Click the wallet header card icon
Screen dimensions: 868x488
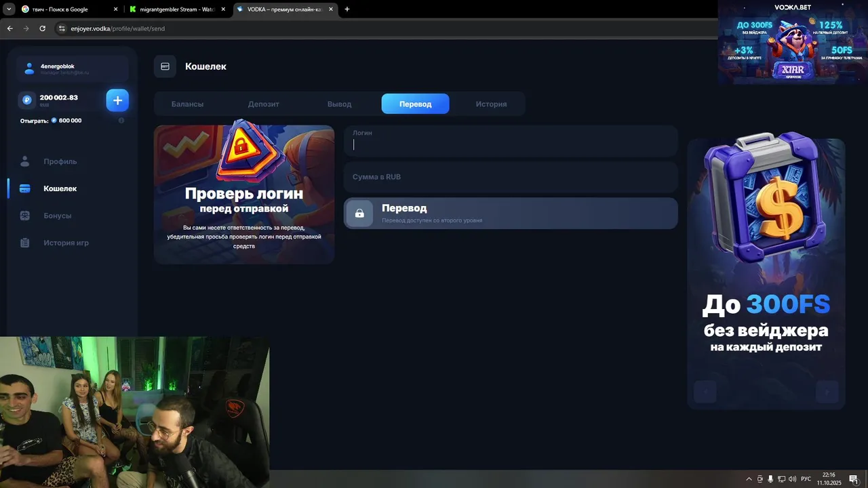165,66
